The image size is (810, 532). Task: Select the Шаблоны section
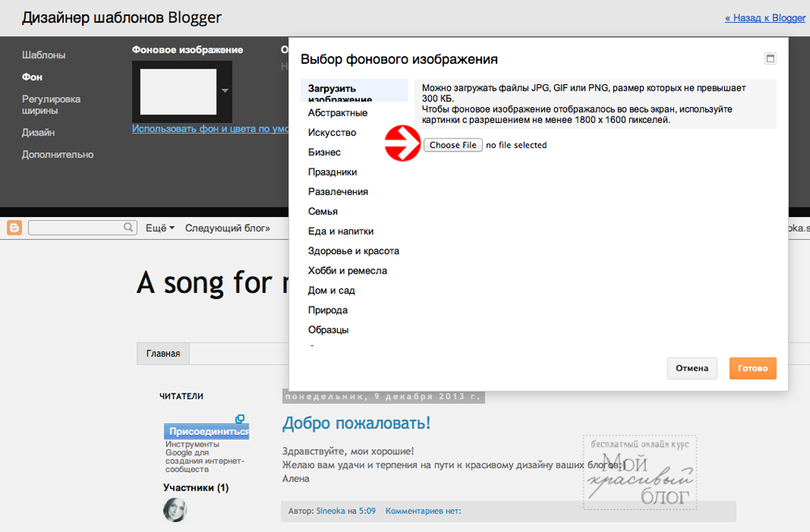click(x=44, y=55)
